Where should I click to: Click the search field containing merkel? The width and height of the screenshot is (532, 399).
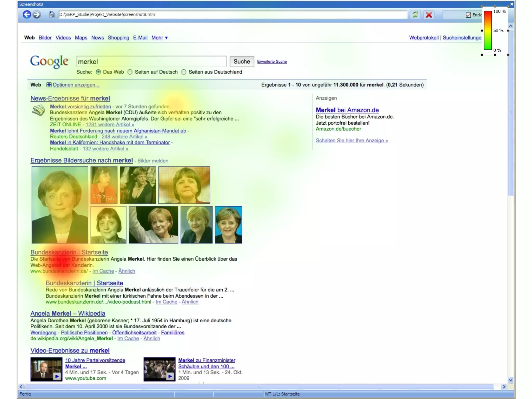coord(151,62)
